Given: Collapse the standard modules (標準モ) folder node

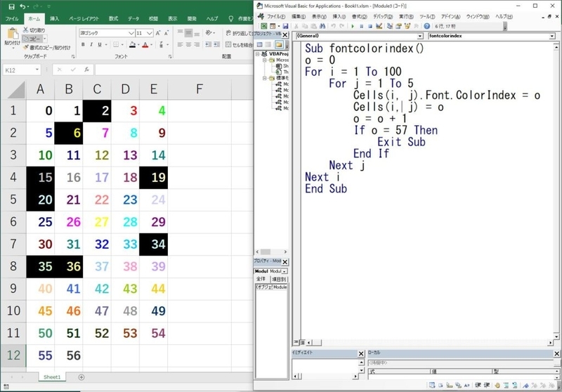Looking at the screenshot, I should point(265,78).
